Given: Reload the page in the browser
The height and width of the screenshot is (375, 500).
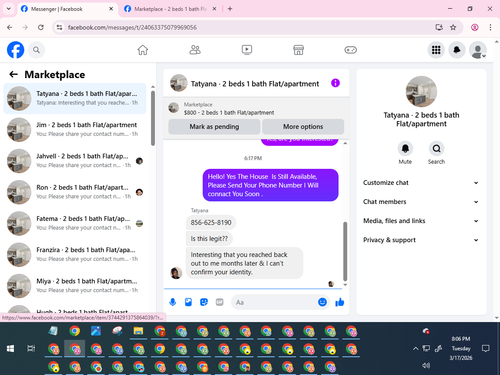Looking at the screenshot, I should coord(41,27).
